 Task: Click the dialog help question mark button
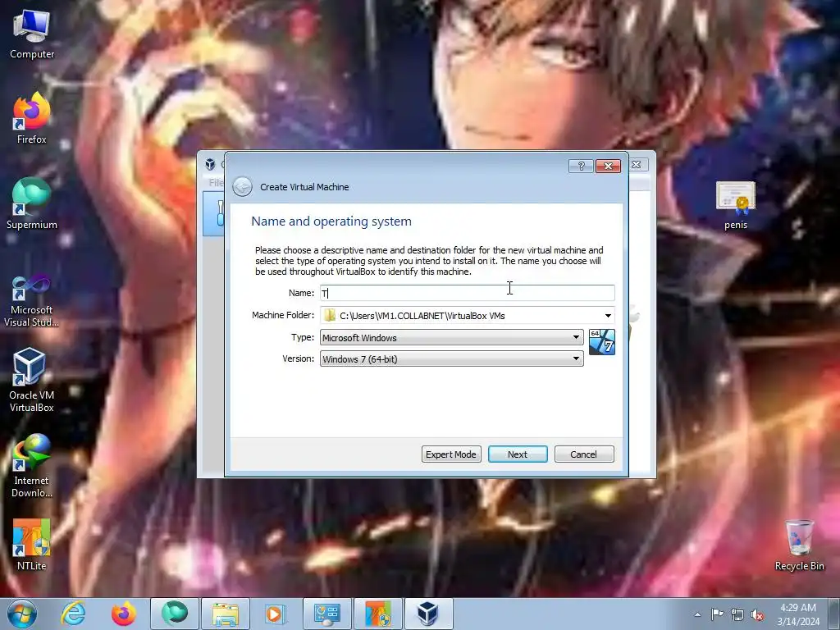pos(581,166)
